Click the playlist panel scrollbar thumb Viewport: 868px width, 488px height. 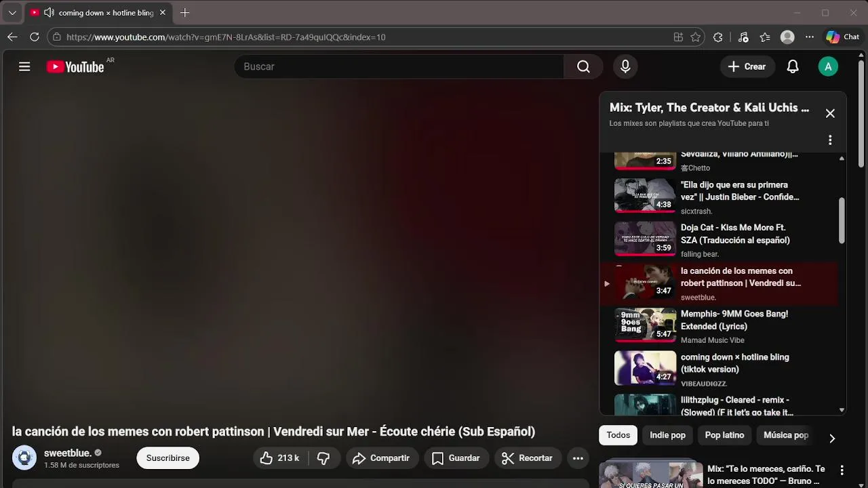(x=842, y=220)
